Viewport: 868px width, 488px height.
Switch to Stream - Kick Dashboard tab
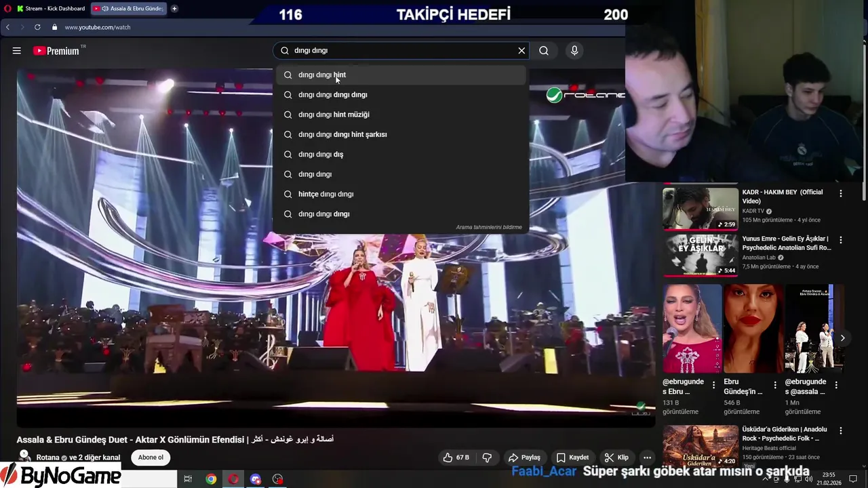pos(51,9)
